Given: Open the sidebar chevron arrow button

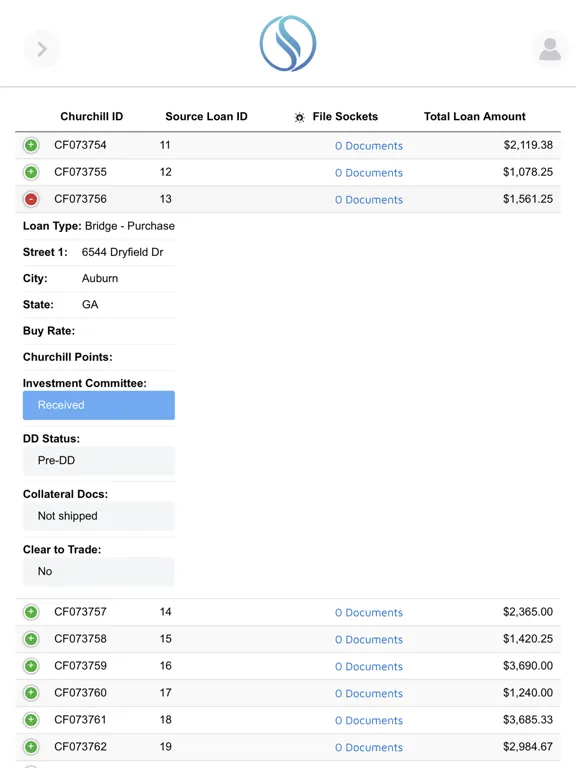Looking at the screenshot, I should [42, 49].
